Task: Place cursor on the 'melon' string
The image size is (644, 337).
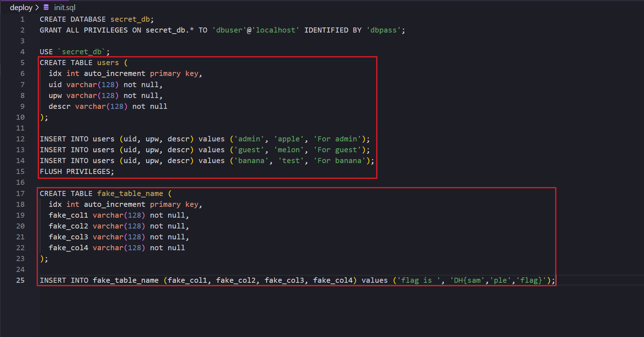Action: (289, 150)
